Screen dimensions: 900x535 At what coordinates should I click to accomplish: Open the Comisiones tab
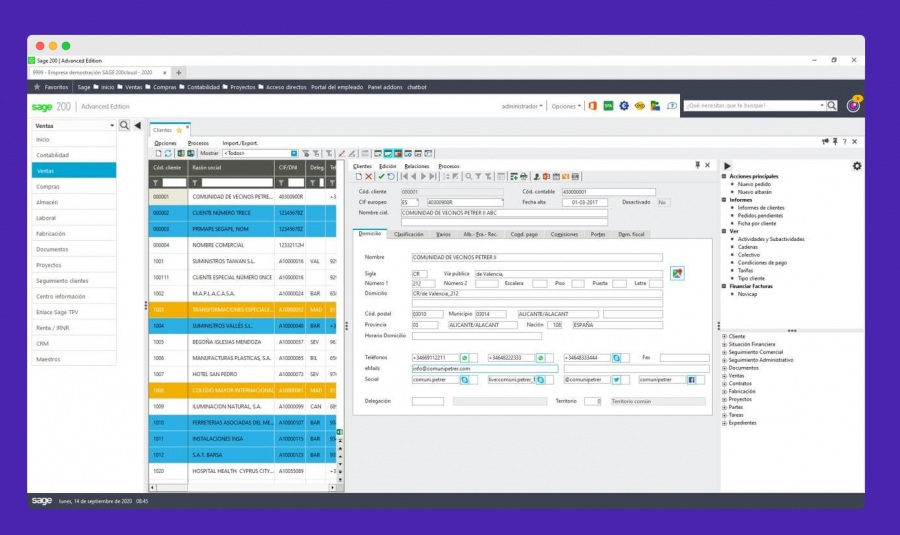564,234
